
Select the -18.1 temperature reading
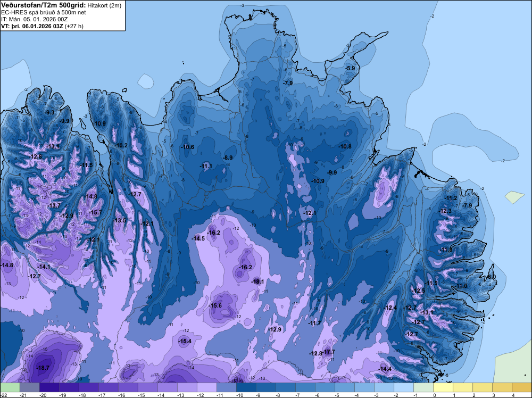[x=257, y=281]
